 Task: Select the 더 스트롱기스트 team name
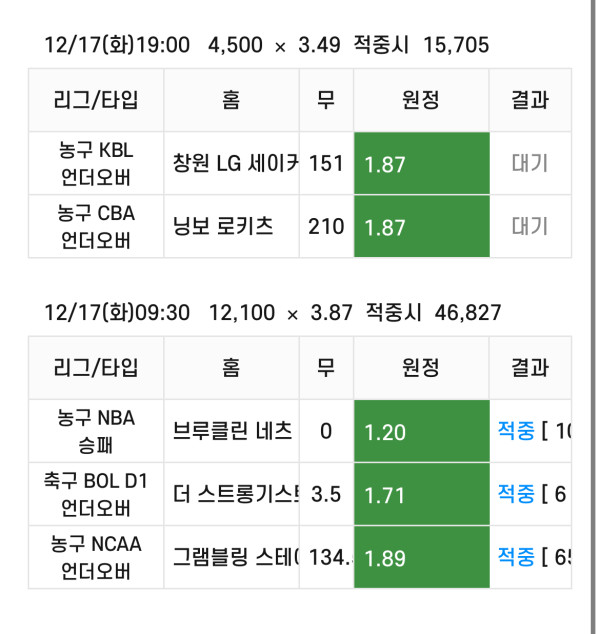click(236, 494)
